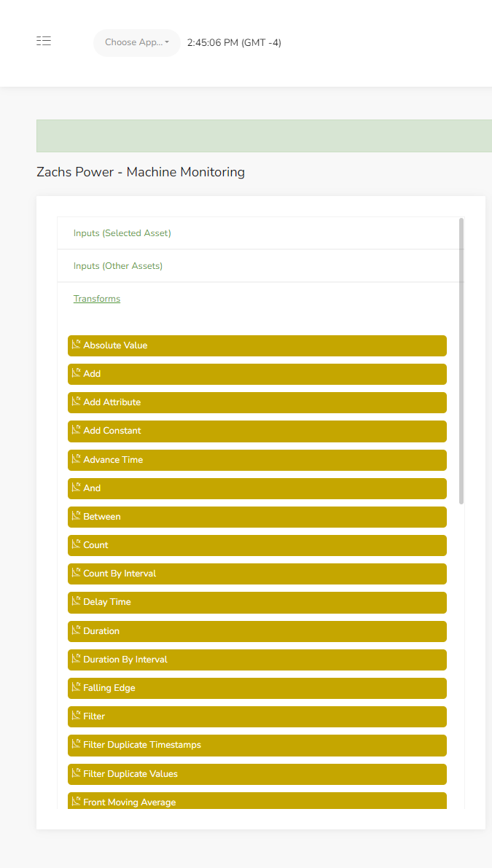Select the Advance Time transform
This screenshot has width=492, height=868.
tap(257, 460)
